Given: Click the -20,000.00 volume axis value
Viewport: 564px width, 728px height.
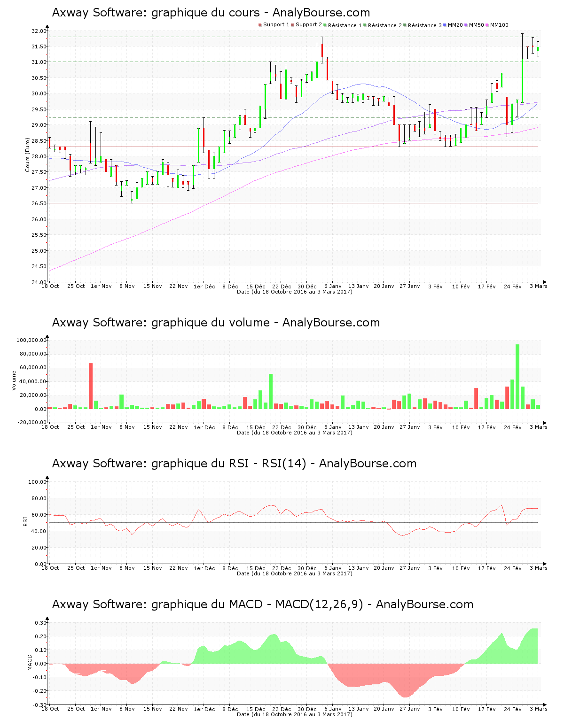Looking at the screenshot, I should coord(31,422).
